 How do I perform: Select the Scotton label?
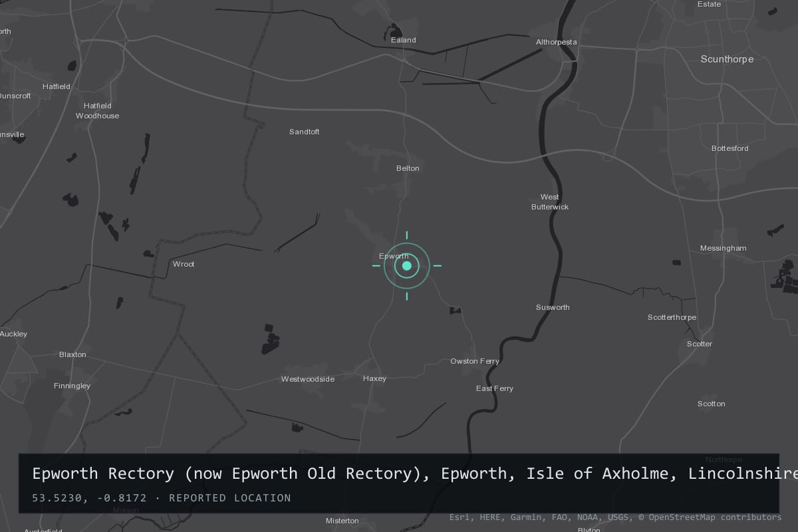(711, 404)
